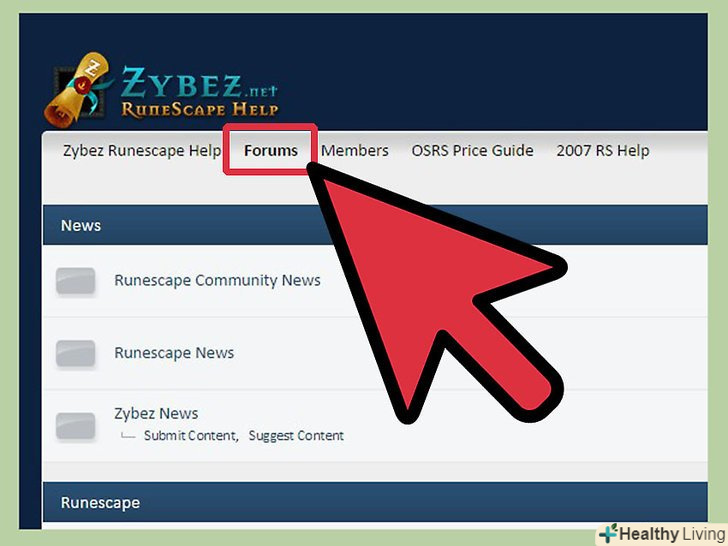Open the Zybez Runescape Help tab
Viewport: 728px width, 546px height.
[142, 151]
